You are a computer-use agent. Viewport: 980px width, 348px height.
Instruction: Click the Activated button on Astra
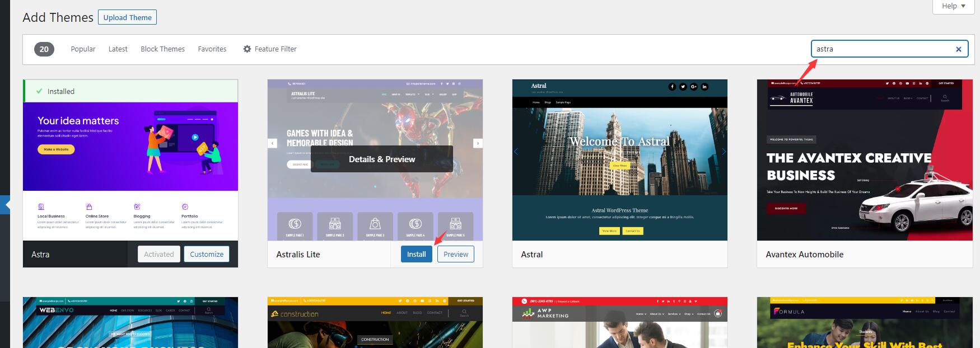point(159,254)
